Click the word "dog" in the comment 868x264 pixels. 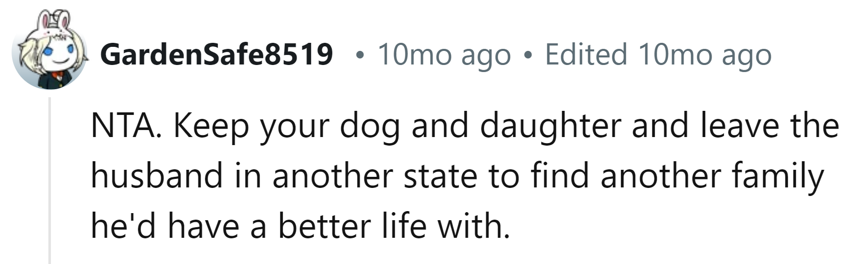[370, 126]
